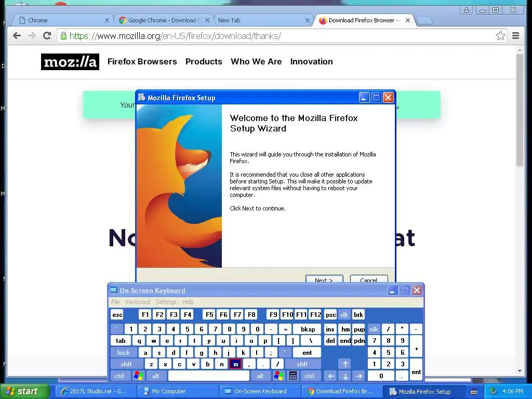Click the F5 key on keyboard

point(209,315)
